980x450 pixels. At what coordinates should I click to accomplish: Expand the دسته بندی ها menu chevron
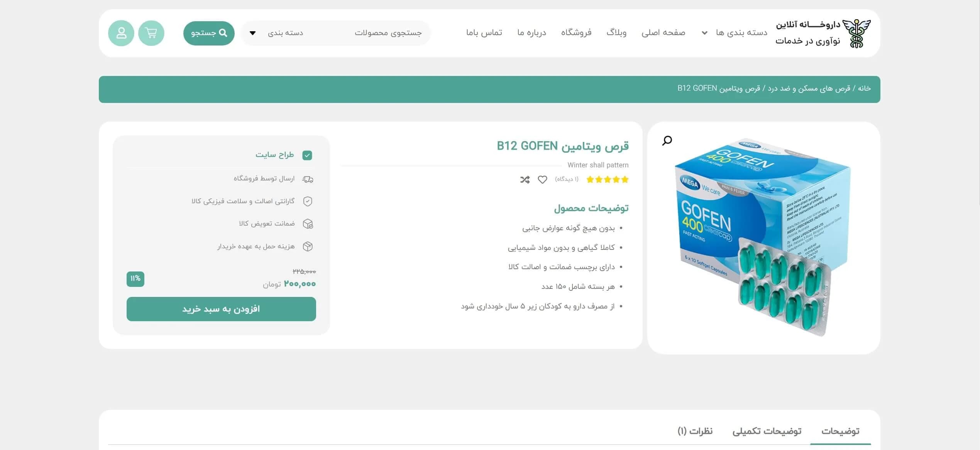point(704,33)
